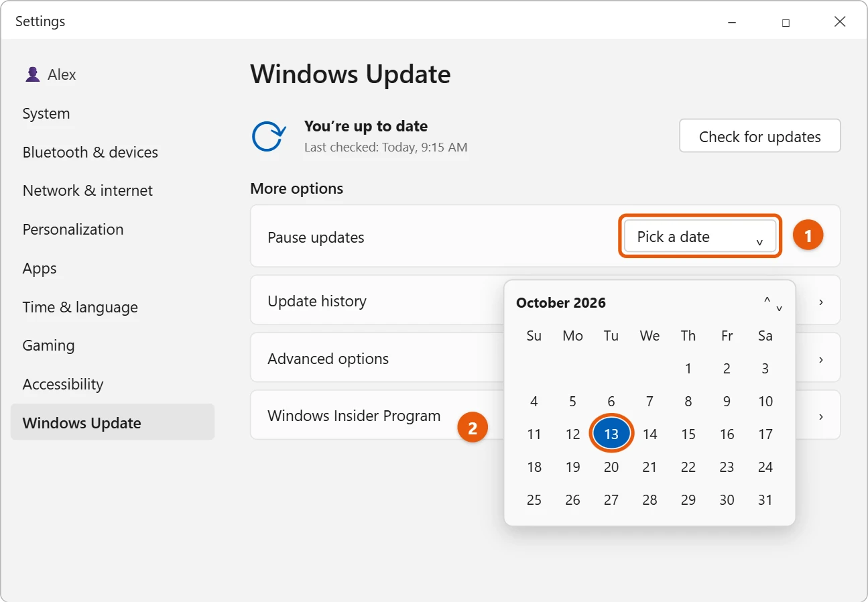The height and width of the screenshot is (602, 868).
Task: Go to previous month with up arrow
Action: tap(767, 300)
